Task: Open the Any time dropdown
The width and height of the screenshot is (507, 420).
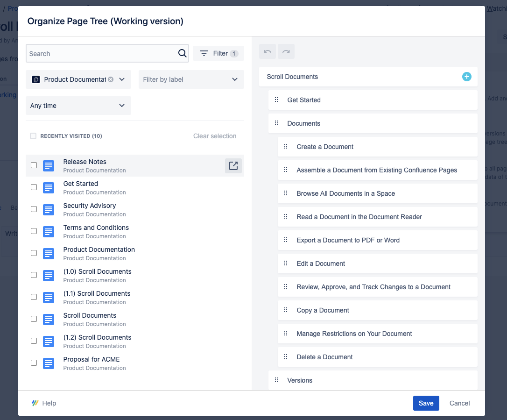Action: [78, 106]
